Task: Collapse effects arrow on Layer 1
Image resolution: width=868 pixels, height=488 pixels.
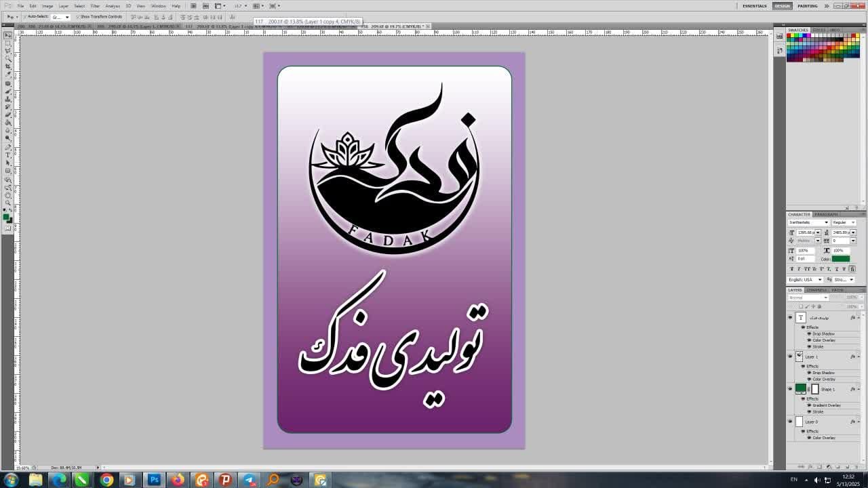Action: click(x=859, y=357)
